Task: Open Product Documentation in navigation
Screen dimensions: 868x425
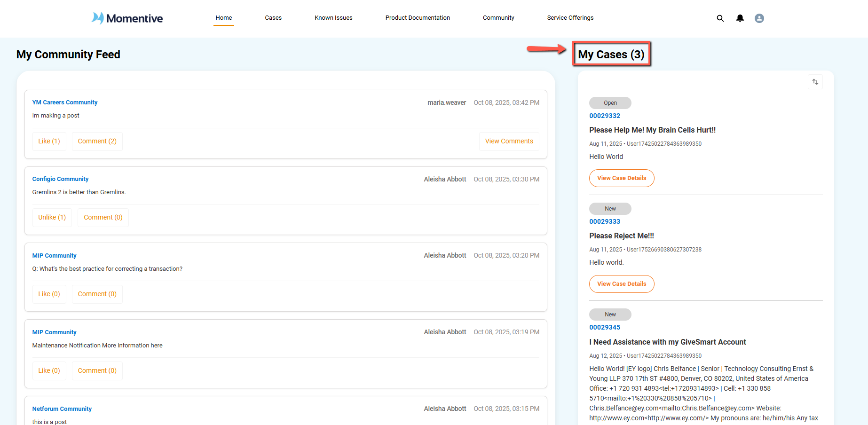Action: pos(418,18)
